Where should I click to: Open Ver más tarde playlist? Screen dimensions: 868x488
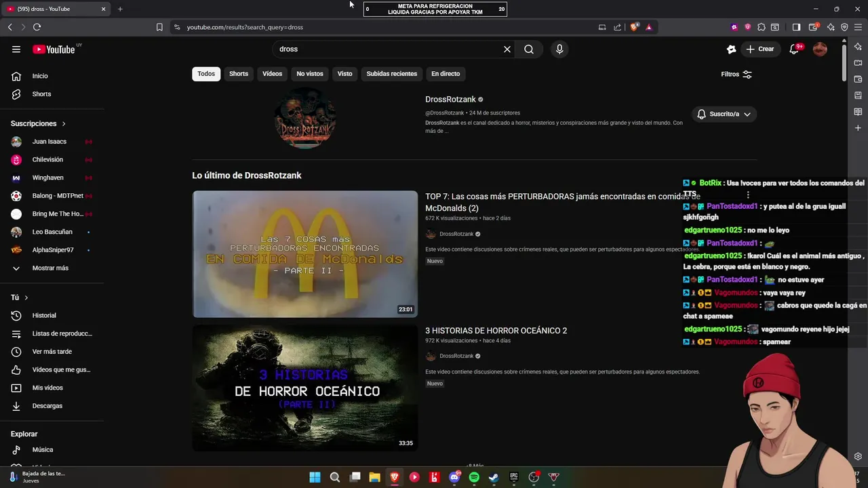tap(52, 352)
